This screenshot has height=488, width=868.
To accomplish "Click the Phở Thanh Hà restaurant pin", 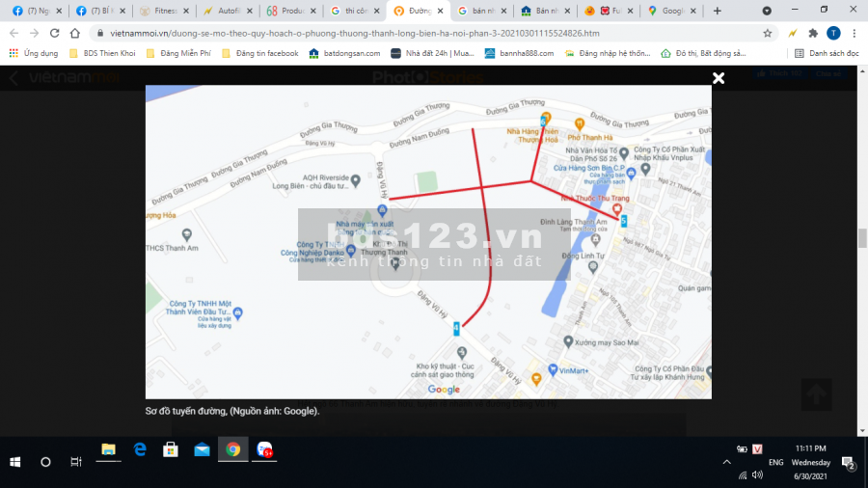I will tap(579, 124).
